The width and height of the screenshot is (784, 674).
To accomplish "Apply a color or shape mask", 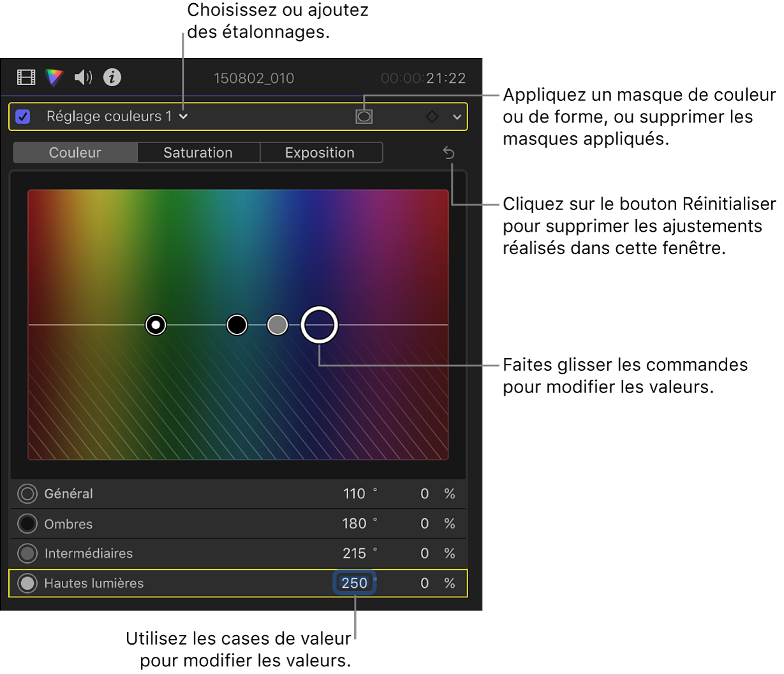I will [364, 116].
